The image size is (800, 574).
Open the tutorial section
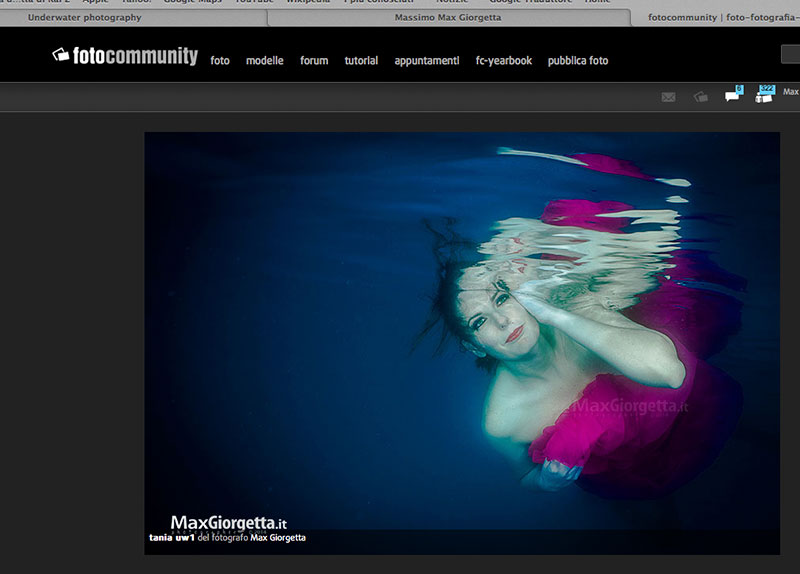tap(361, 61)
